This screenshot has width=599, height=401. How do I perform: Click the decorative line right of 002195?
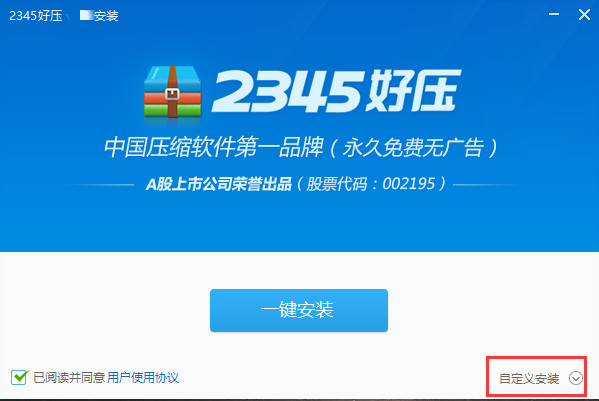point(485,185)
